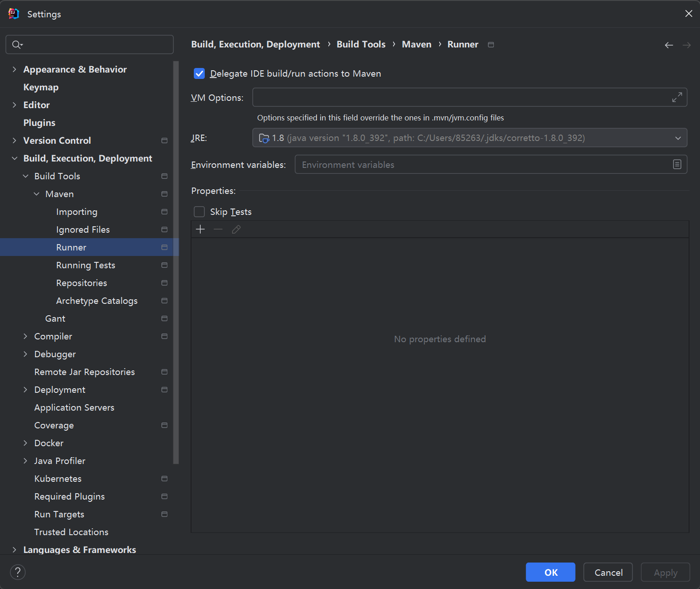Select Importing under Maven
Image resolution: width=700 pixels, height=589 pixels.
tap(77, 212)
